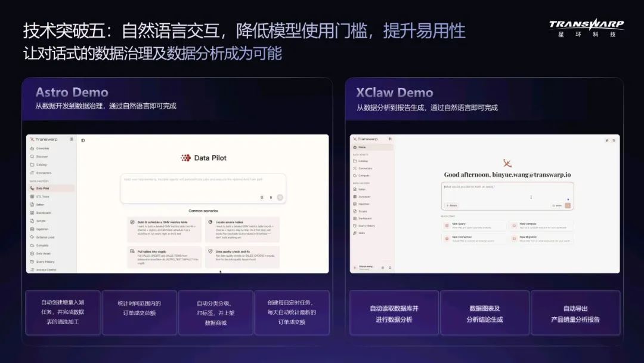Open Editor in Astro demo sidebar

coord(38,205)
